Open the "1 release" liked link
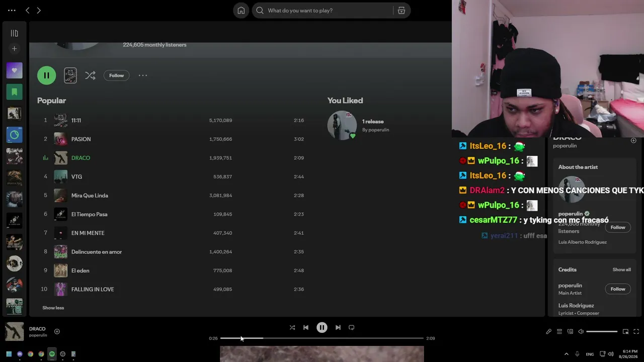The height and width of the screenshot is (362, 644). (373, 122)
